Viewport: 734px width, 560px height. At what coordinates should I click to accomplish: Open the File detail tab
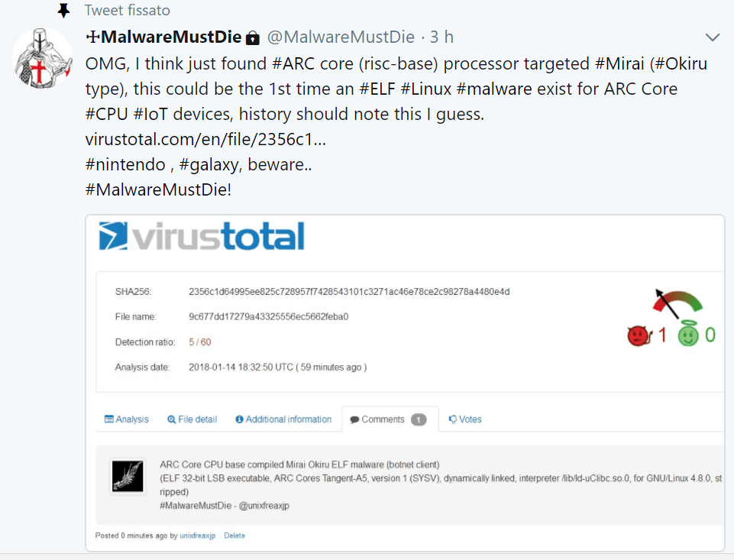tap(192, 419)
